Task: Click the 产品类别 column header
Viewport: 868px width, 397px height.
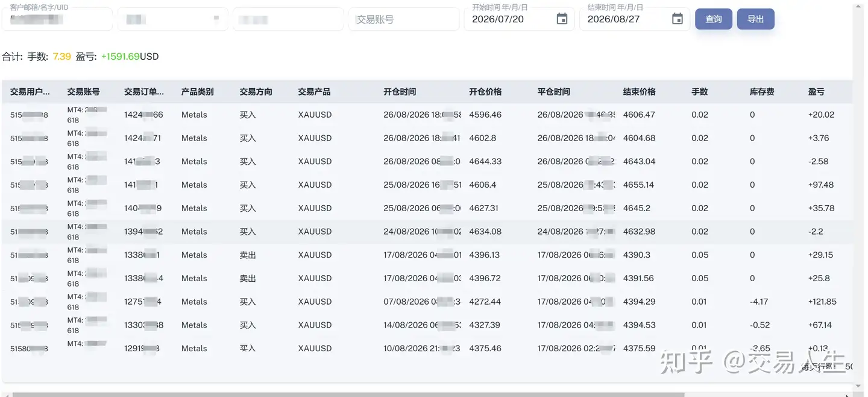Action: click(198, 92)
